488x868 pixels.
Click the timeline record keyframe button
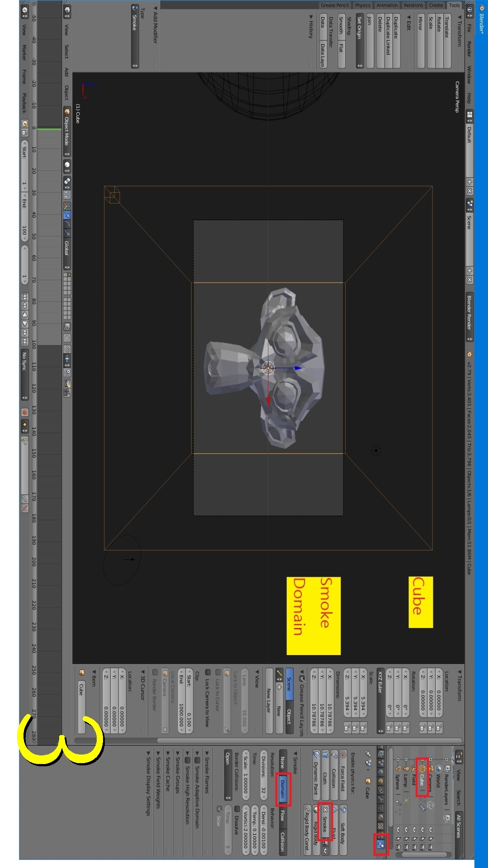pyautogui.click(x=25, y=412)
